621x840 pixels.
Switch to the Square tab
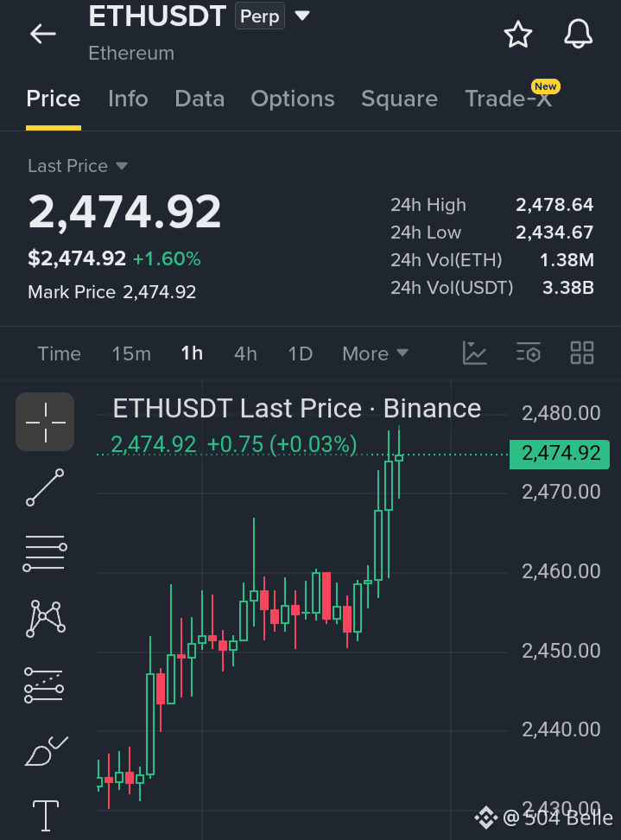tap(399, 99)
